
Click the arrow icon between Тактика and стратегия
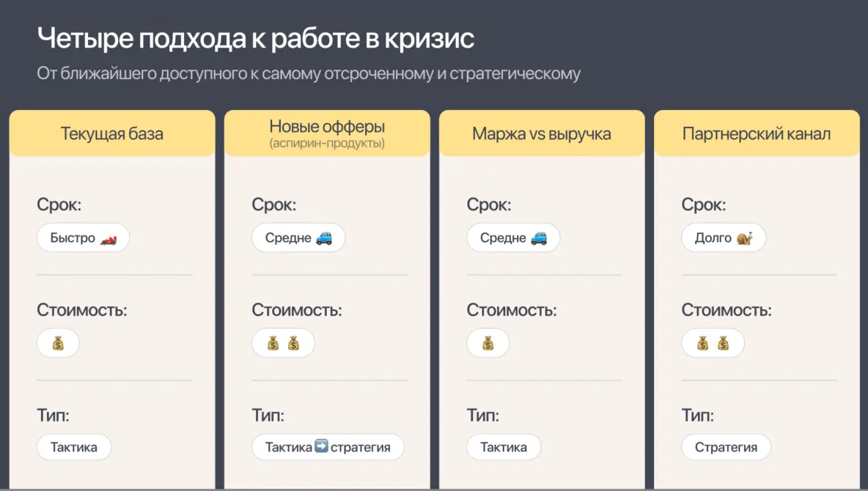point(322,446)
